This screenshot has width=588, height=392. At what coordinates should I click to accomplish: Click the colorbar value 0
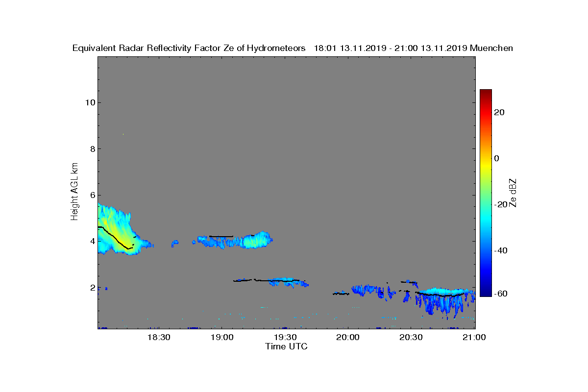point(497,158)
